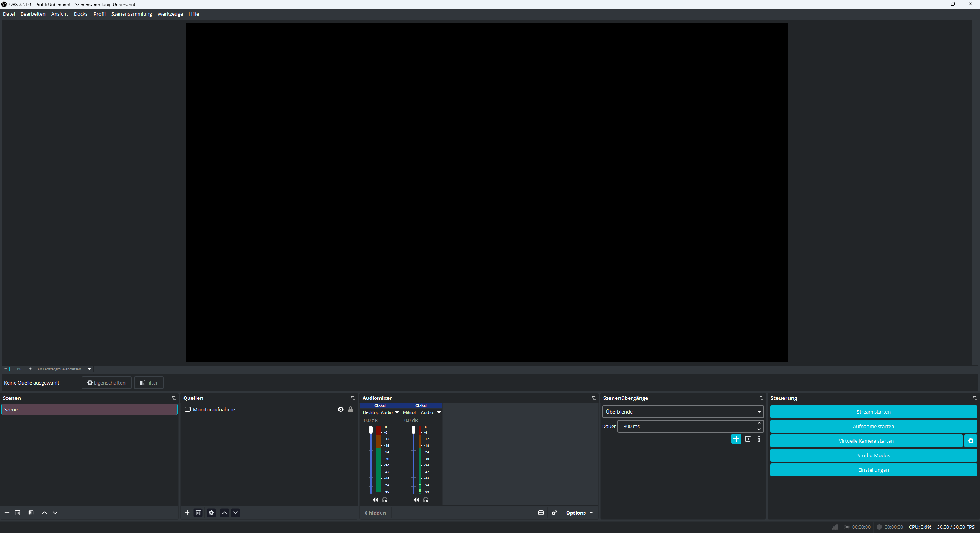
Task: Open the Hilfe menu
Action: coord(194,14)
